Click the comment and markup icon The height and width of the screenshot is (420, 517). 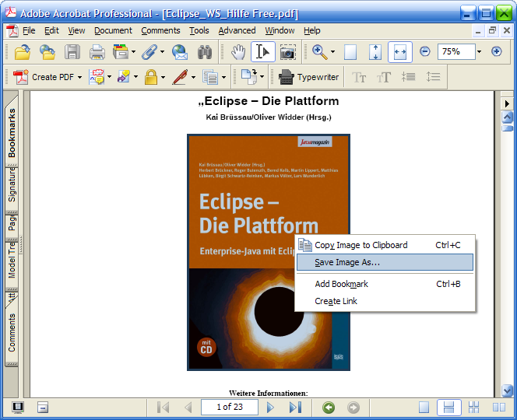[97, 77]
